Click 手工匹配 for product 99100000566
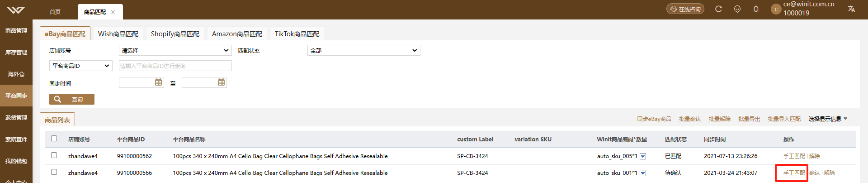Screen dimensions: 868x183 (x=794, y=173)
